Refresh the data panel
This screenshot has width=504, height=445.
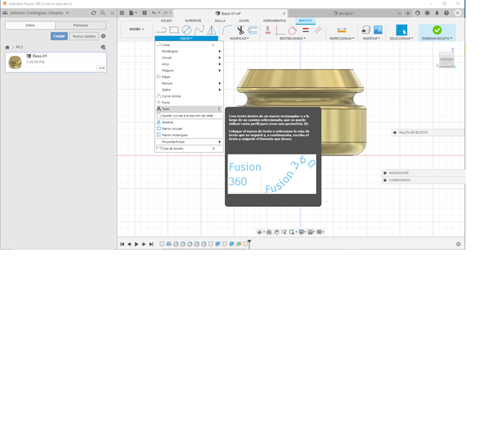click(x=94, y=13)
